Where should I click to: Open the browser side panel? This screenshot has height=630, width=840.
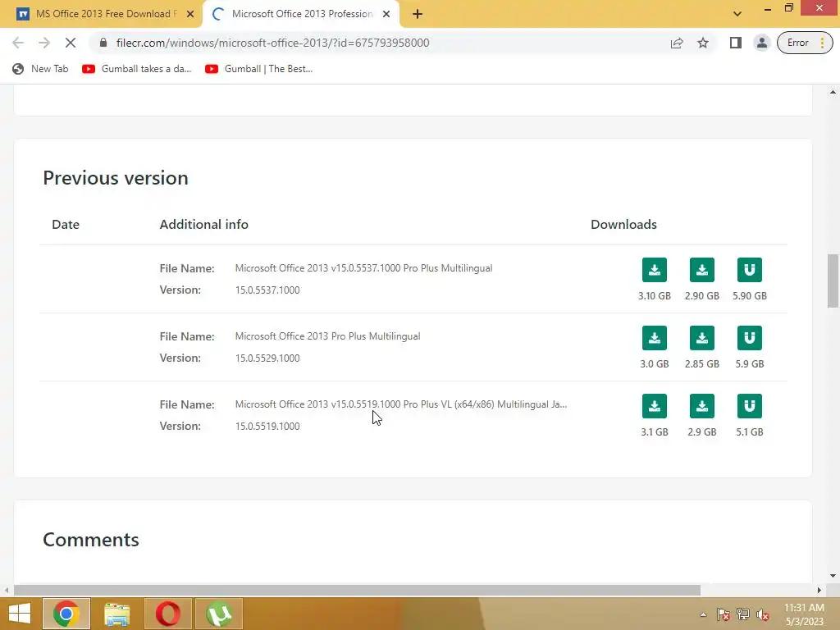736,43
